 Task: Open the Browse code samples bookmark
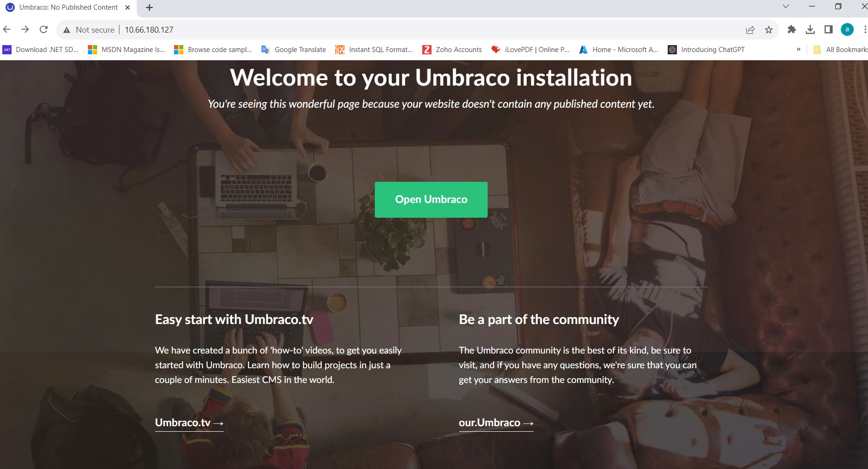click(x=213, y=50)
